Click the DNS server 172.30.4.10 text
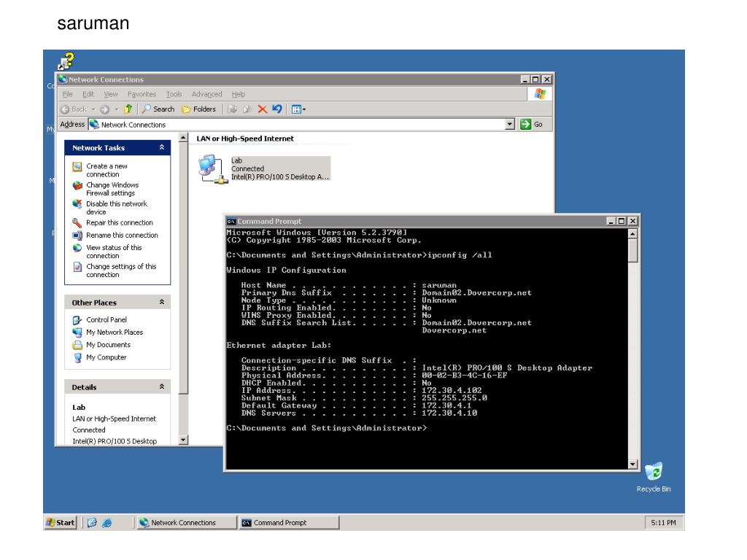This screenshot has height=560, width=747. click(x=449, y=413)
